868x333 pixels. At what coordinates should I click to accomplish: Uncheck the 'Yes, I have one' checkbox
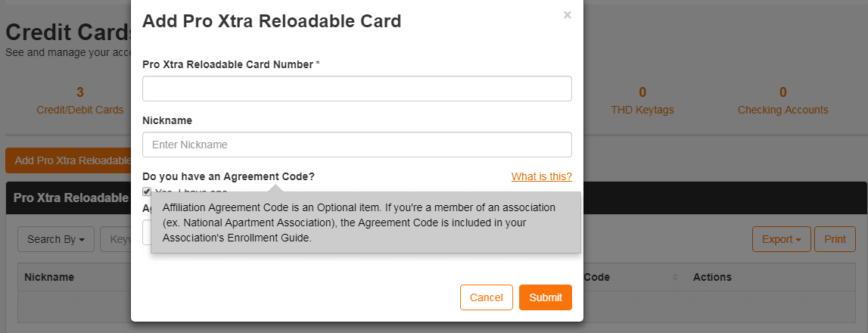tap(147, 191)
